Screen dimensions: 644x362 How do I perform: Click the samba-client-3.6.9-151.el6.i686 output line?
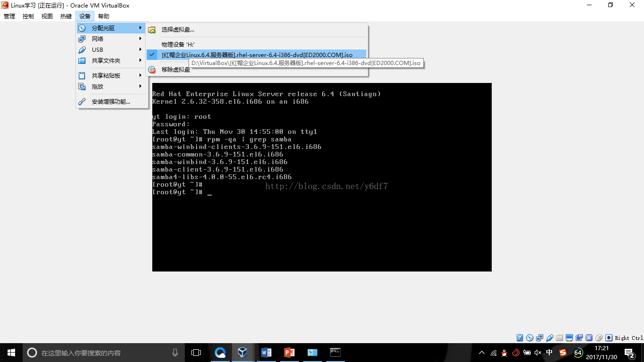click(x=218, y=170)
